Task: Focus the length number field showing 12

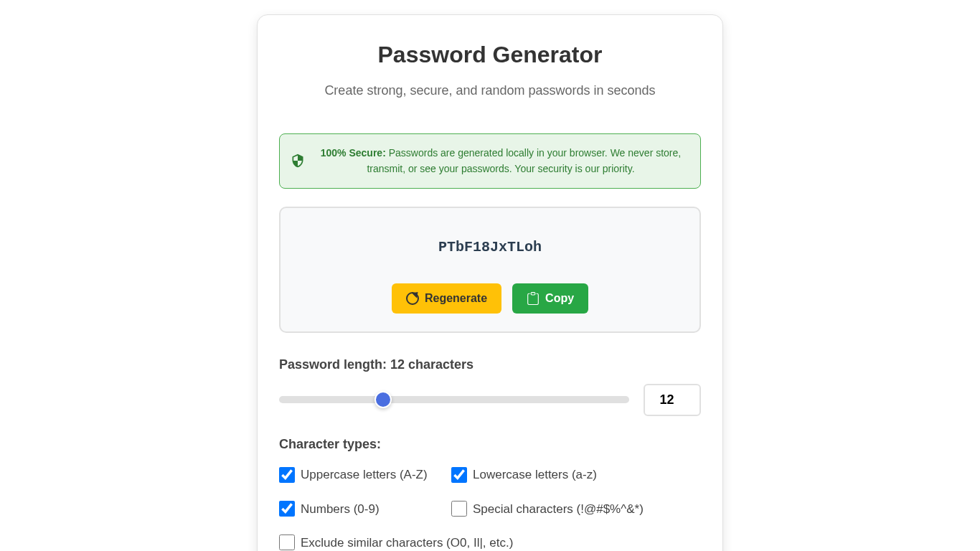Action: pyautogui.click(x=672, y=400)
